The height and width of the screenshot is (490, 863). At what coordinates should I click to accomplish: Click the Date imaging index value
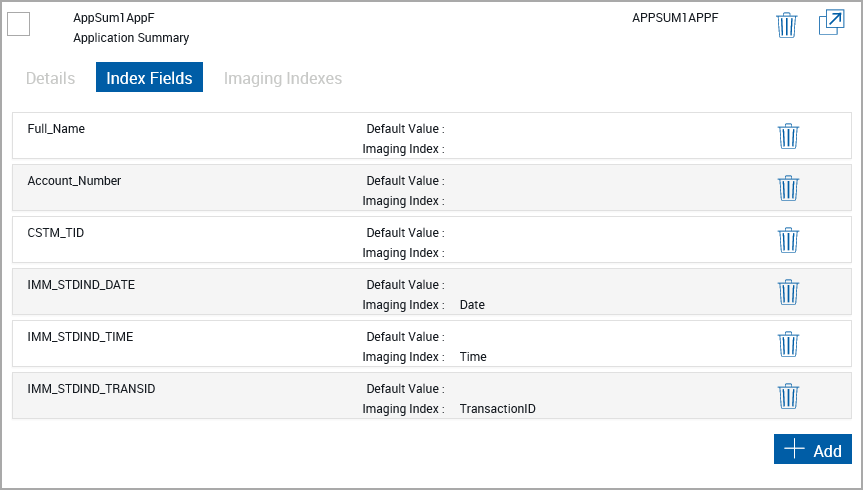coord(472,305)
